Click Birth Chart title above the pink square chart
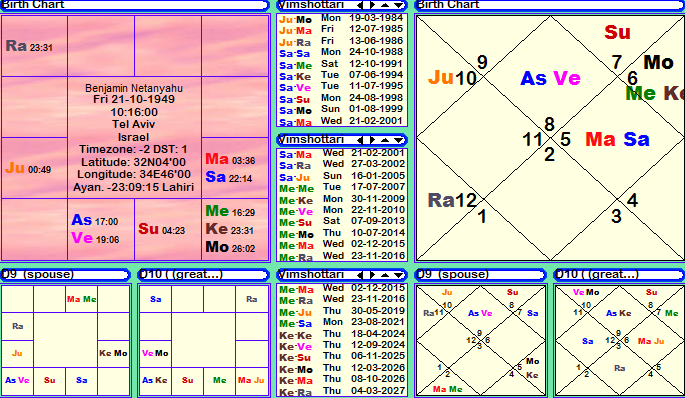This screenshot has width=685, height=398. [33, 5]
